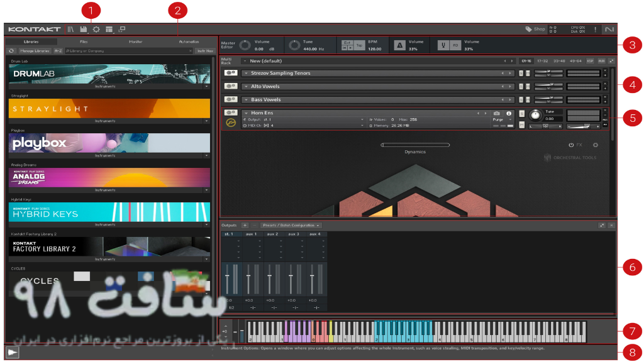Image resolution: width=644 pixels, height=362 pixels.
Task: Click the metronome icon in Master Editor
Action: (399, 45)
